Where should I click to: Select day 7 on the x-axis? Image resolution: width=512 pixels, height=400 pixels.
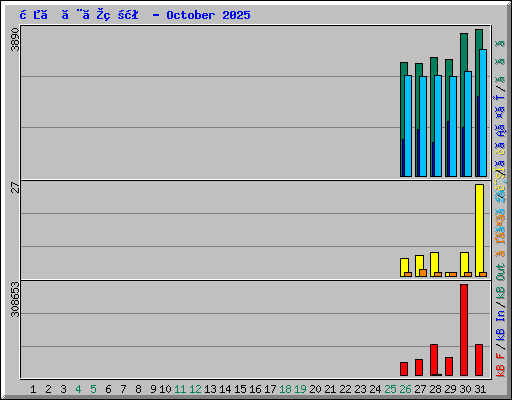[123, 389]
